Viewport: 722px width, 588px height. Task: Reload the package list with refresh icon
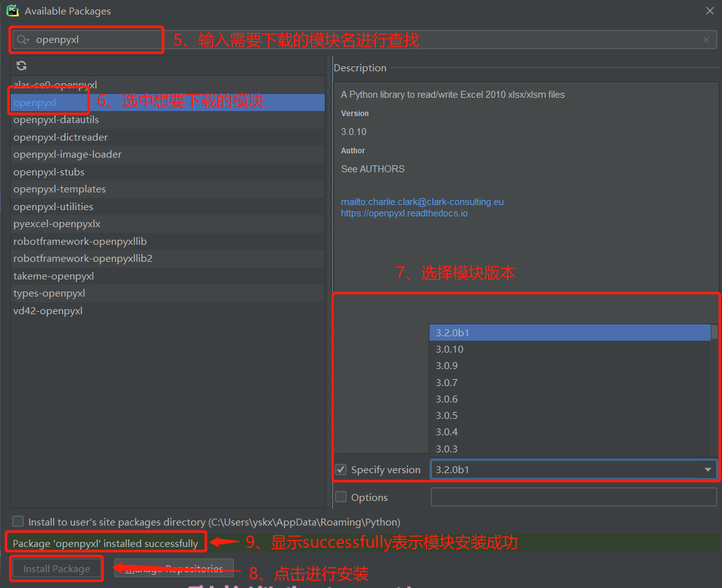point(21,66)
